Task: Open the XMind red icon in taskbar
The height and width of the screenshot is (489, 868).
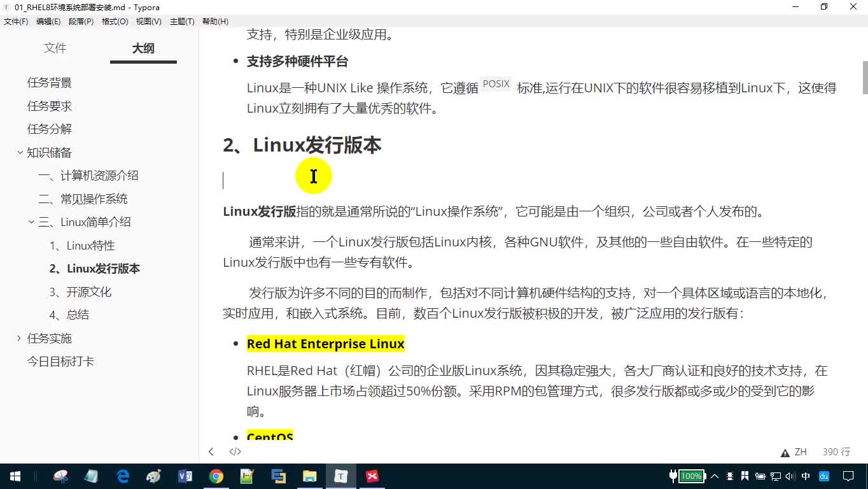Action: point(372,476)
